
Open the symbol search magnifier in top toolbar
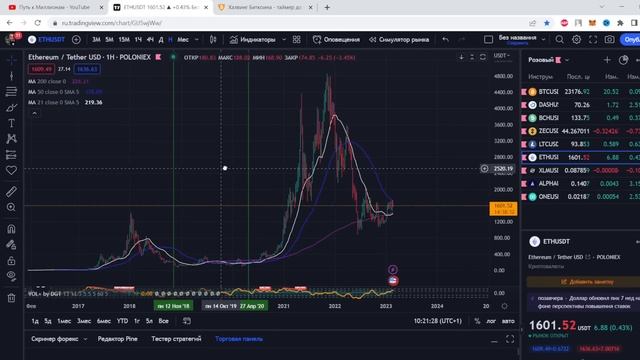(559, 40)
